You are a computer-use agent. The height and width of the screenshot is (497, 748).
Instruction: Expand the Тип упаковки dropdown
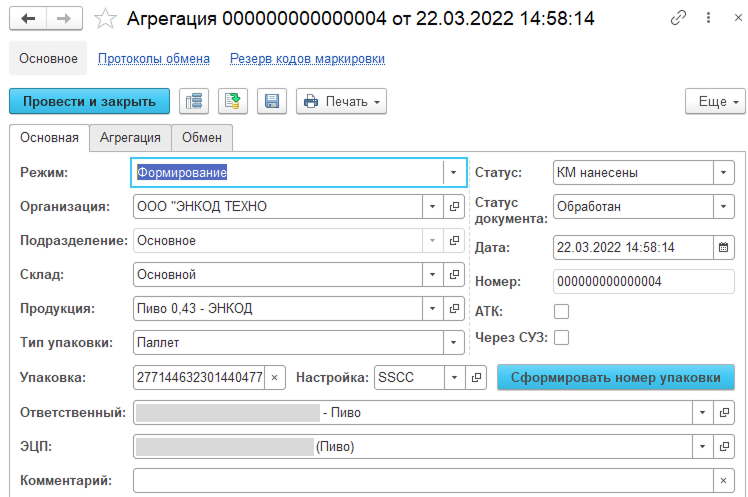click(453, 343)
